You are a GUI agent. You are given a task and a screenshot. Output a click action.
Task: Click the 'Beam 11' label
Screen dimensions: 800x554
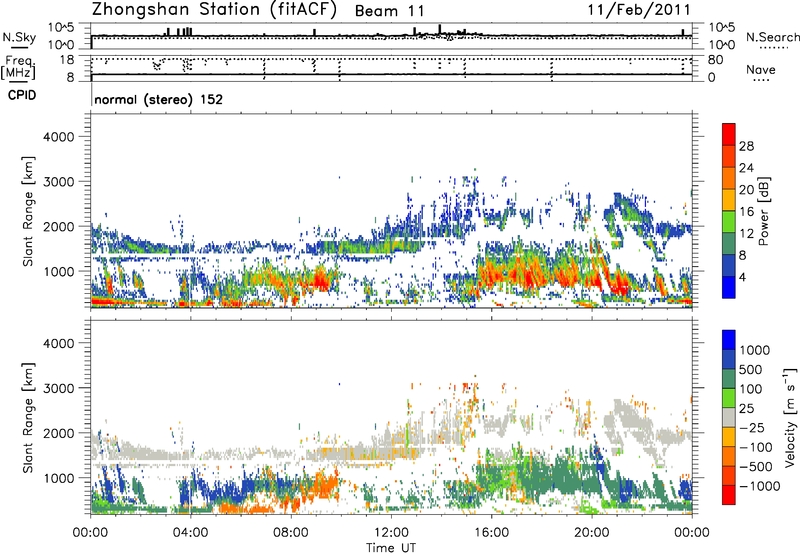click(389, 11)
